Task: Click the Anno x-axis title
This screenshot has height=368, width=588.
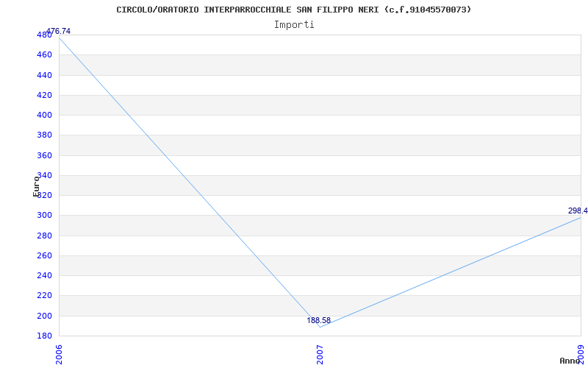Action: pos(570,361)
